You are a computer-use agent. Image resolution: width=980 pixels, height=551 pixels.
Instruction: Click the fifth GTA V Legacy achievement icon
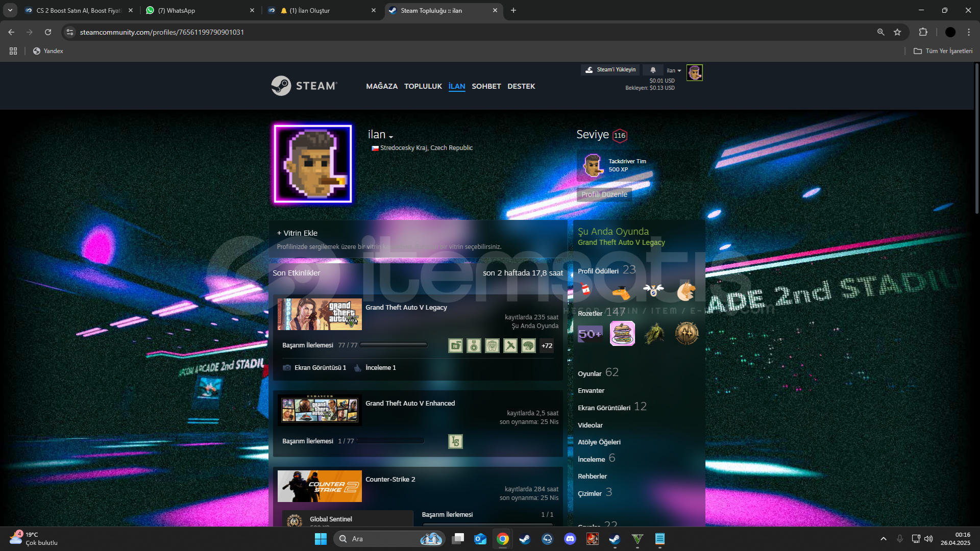click(529, 345)
